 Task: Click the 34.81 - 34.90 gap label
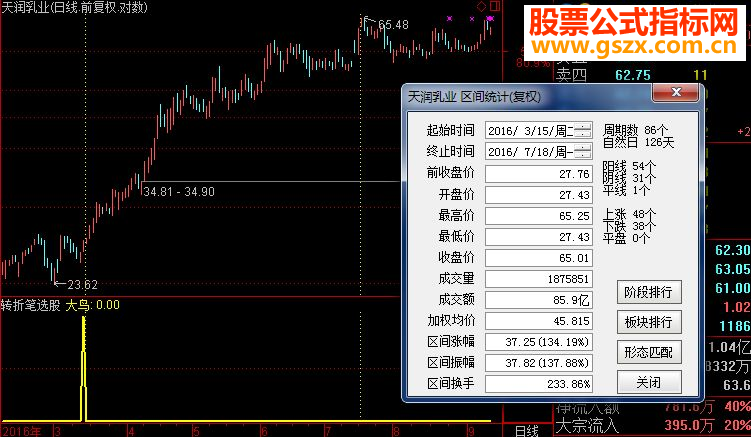tap(179, 192)
